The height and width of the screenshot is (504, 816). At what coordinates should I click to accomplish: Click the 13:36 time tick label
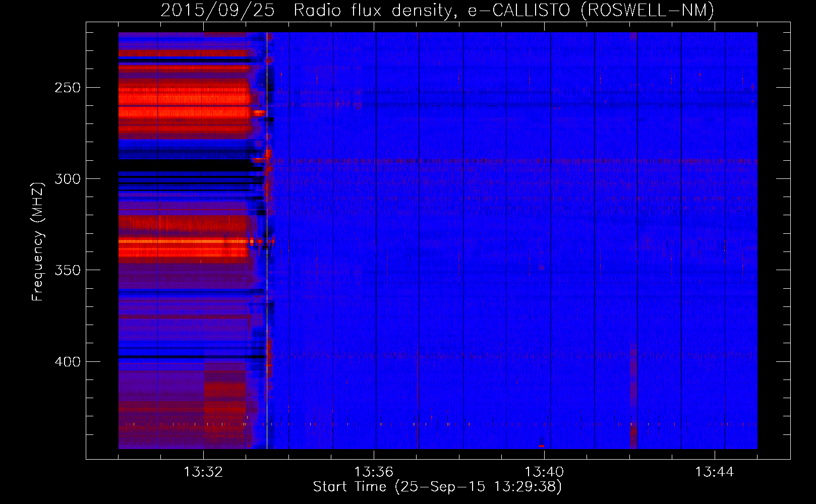(374, 472)
